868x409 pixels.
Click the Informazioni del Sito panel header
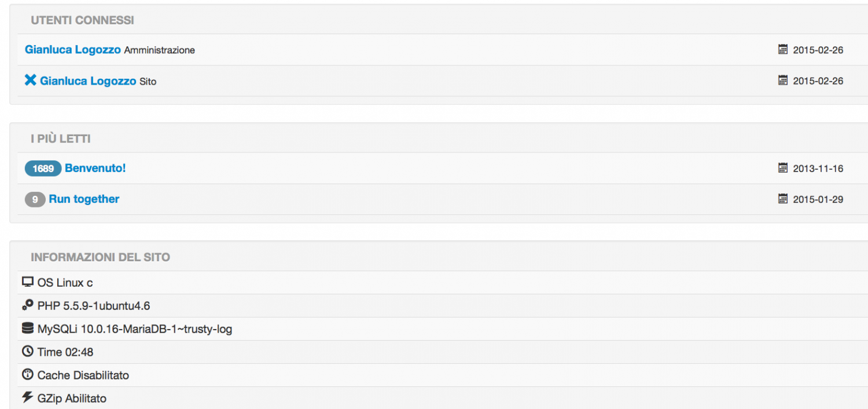tap(100, 257)
